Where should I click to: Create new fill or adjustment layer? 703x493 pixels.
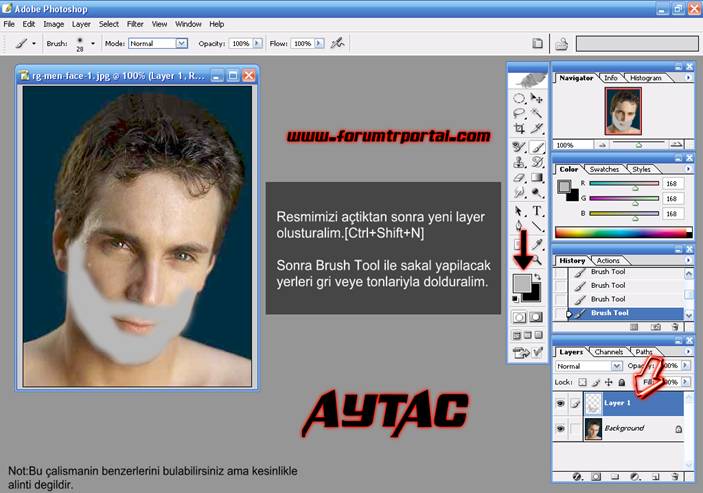pyautogui.click(x=634, y=477)
